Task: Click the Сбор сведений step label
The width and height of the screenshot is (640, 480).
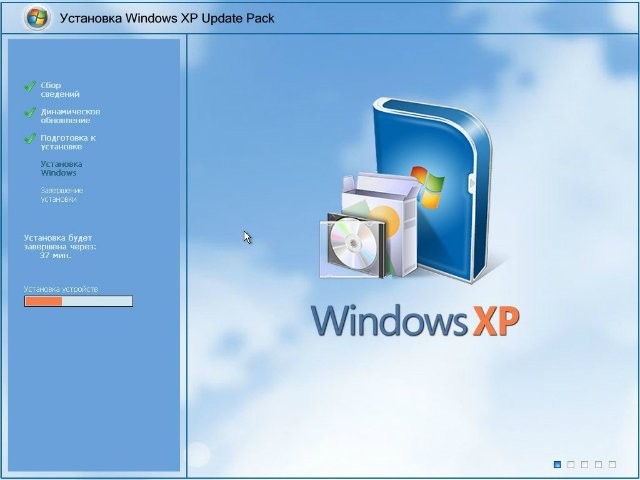Action: point(60,90)
